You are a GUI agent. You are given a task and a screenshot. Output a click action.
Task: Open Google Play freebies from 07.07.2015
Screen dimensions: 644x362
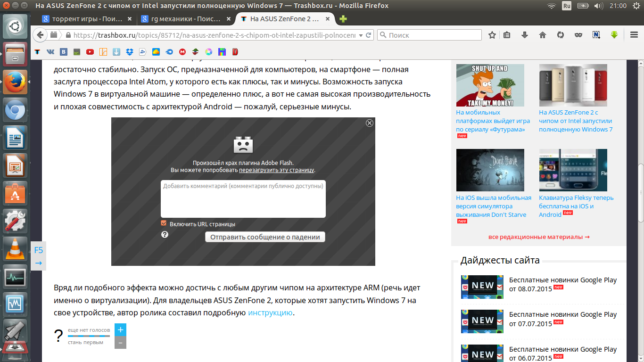[563, 319]
